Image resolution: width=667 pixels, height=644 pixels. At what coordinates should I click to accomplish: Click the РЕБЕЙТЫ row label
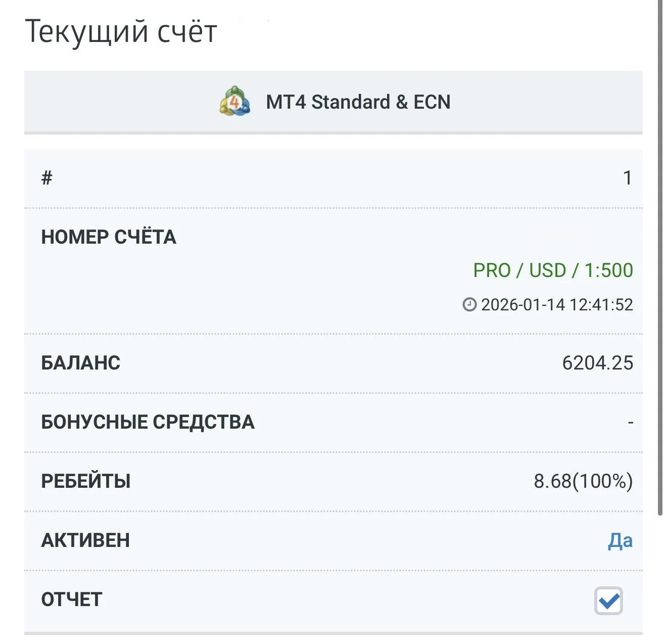coord(86,481)
